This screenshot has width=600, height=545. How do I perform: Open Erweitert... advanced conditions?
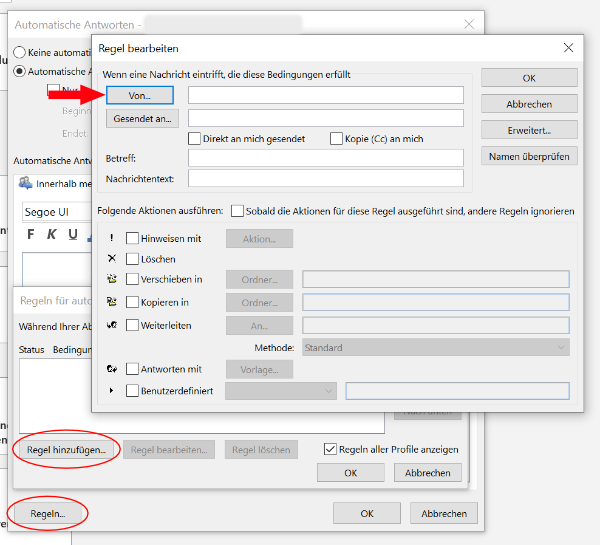tap(529, 131)
